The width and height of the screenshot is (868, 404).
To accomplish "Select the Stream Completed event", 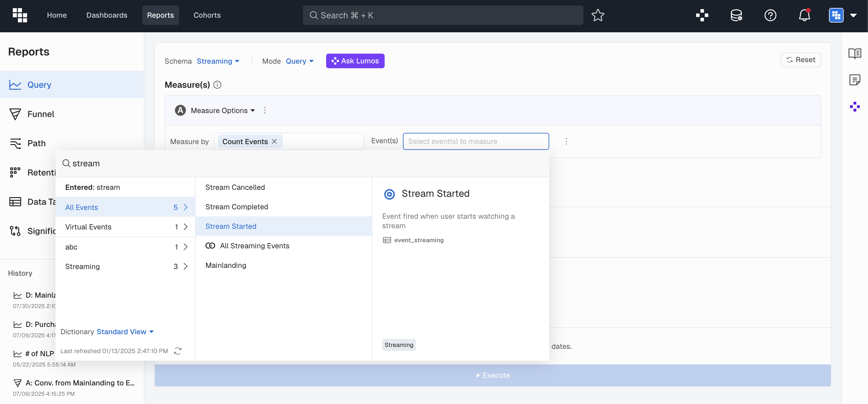I will [x=237, y=207].
